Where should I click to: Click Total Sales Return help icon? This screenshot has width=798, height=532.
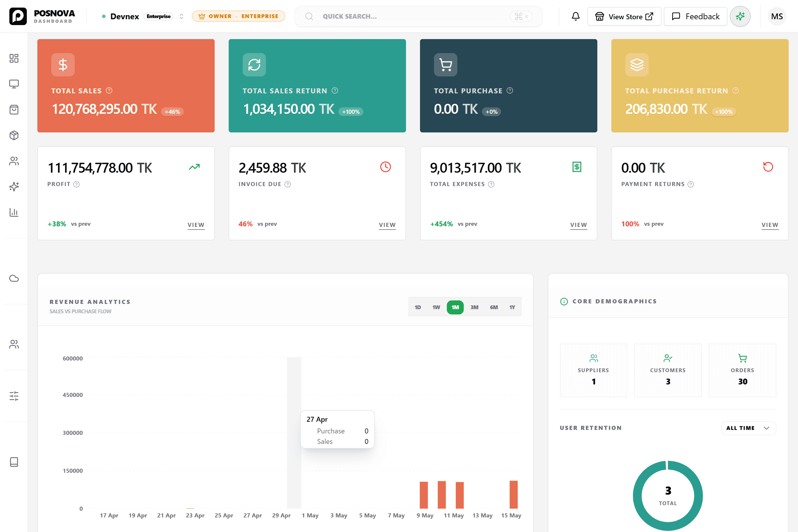click(x=335, y=91)
